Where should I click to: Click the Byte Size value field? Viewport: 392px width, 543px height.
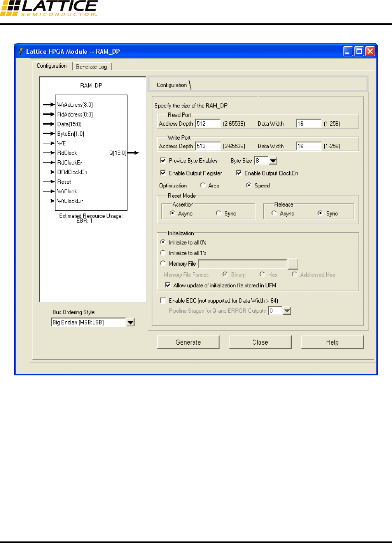pyautogui.click(x=261, y=161)
